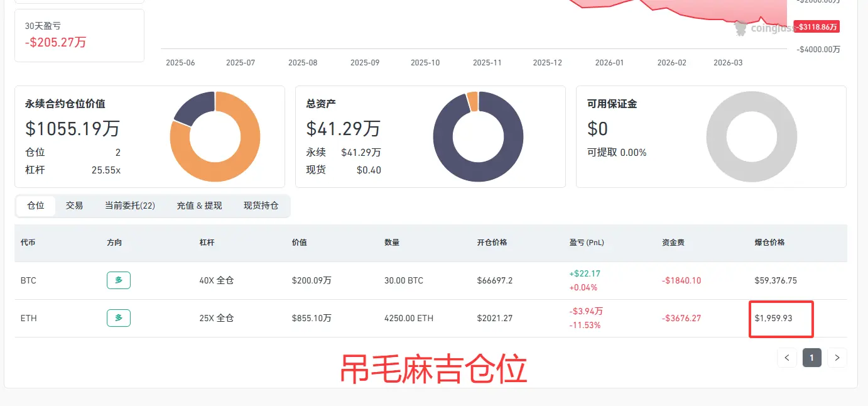Click the 2025-10 chart axis label
The width and height of the screenshot is (868, 406).
(425, 63)
